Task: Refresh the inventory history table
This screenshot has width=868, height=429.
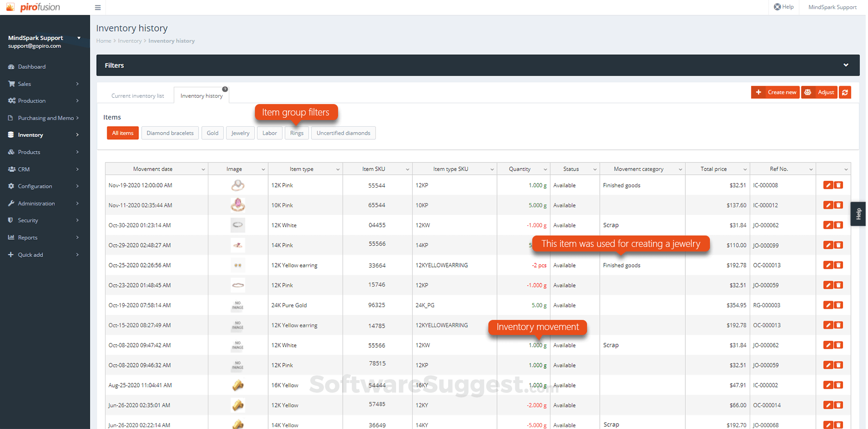Action: click(845, 92)
